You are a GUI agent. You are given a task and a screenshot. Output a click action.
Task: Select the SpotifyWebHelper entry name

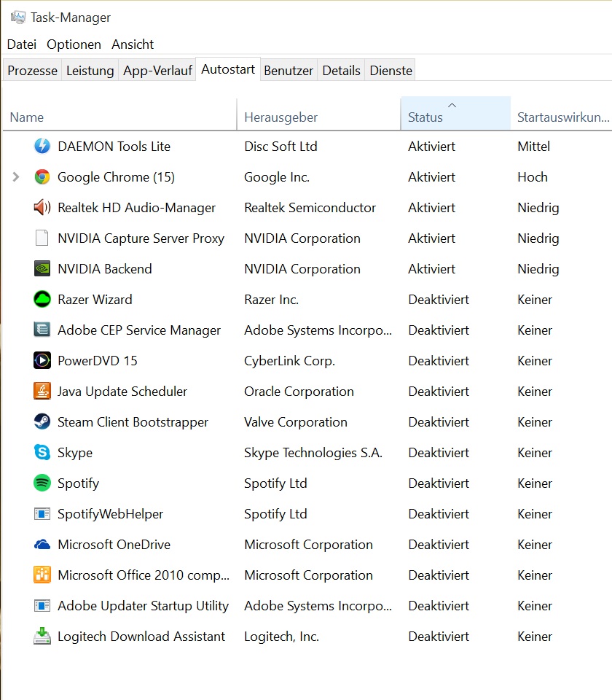click(x=110, y=514)
